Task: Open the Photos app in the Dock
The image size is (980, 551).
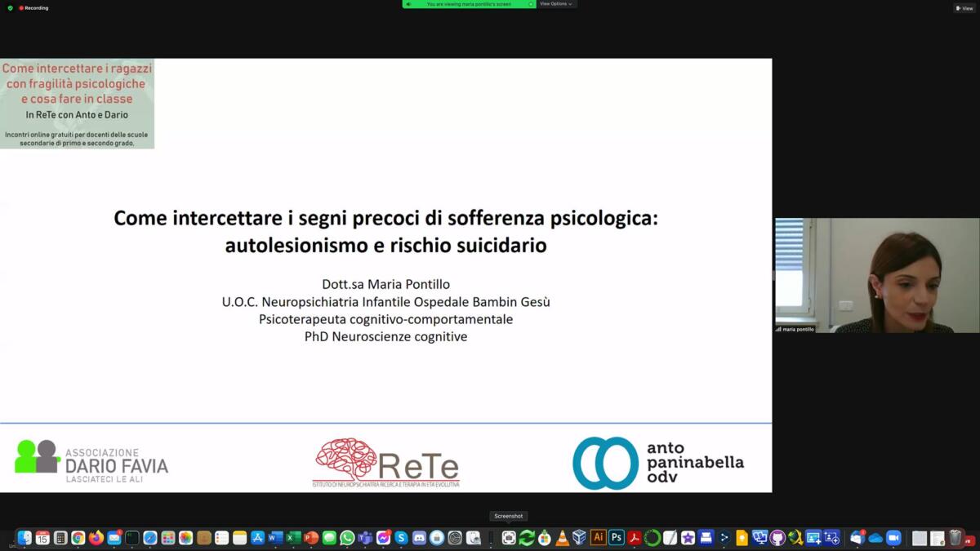Action: pos(186,538)
